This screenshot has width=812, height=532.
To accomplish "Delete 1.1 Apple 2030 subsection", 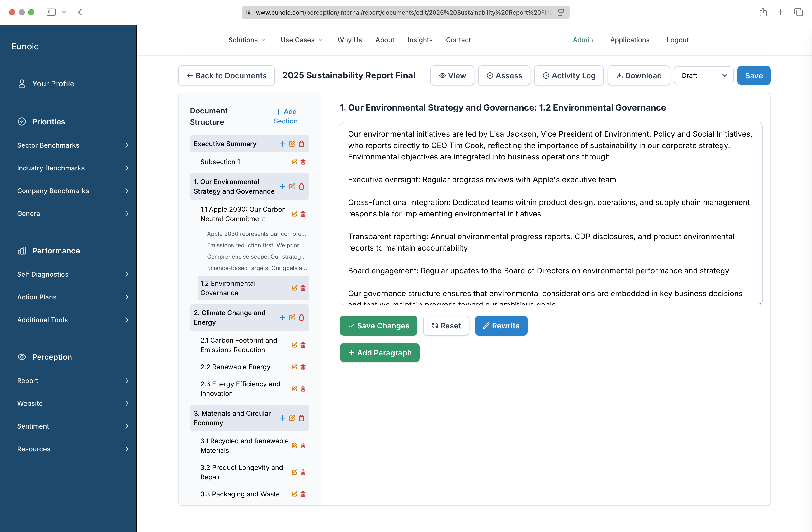I will pos(303,214).
